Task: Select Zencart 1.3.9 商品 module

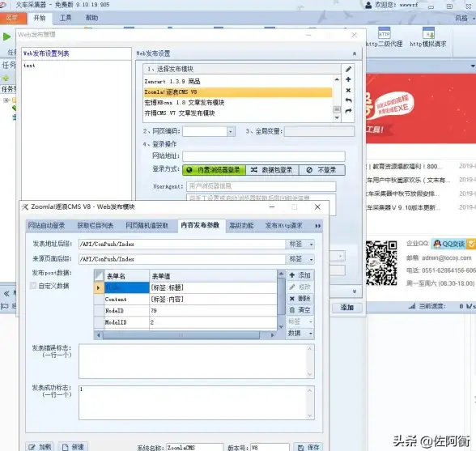Action: point(238,81)
